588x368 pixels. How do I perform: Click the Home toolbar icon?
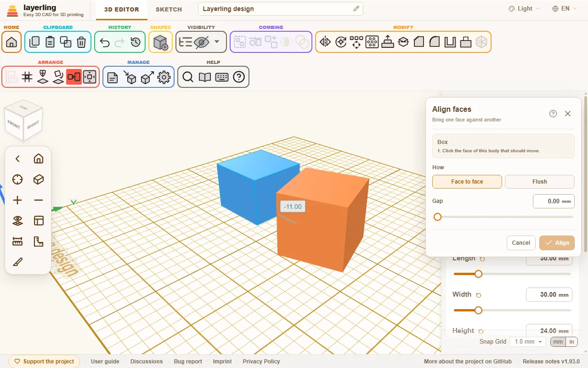(x=11, y=42)
